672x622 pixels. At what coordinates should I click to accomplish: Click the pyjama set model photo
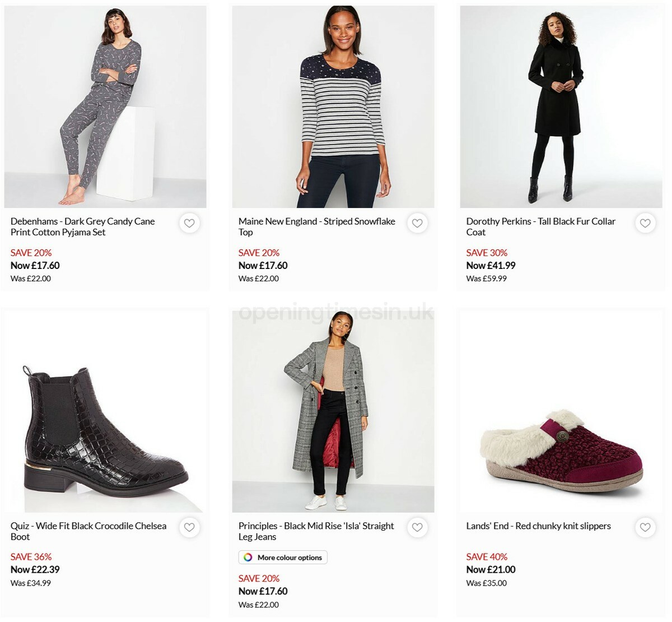pos(105,104)
